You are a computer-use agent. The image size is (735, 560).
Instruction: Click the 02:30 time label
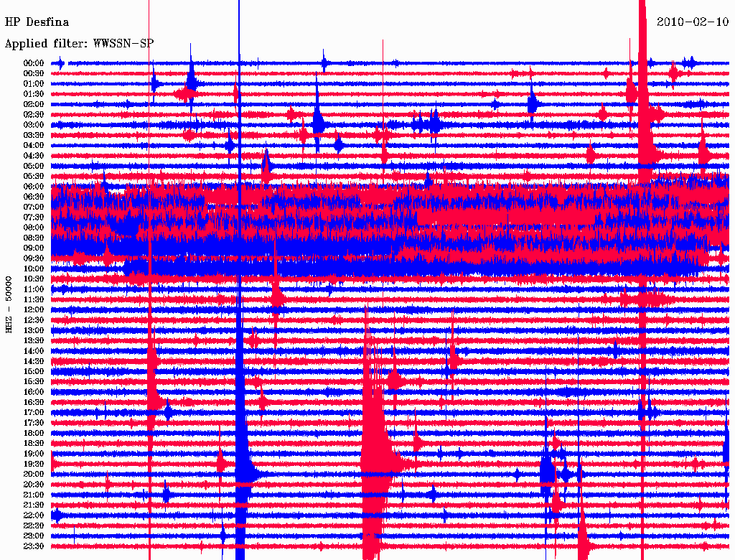[x=34, y=114]
